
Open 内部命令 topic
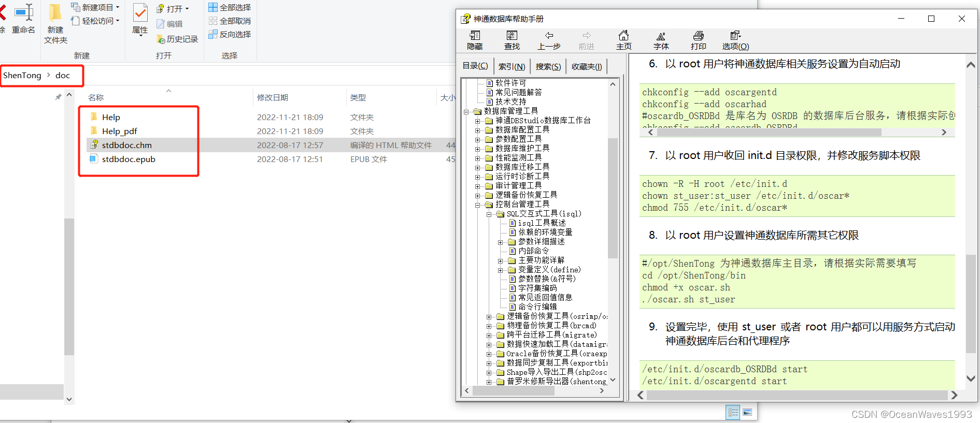(533, 251)
